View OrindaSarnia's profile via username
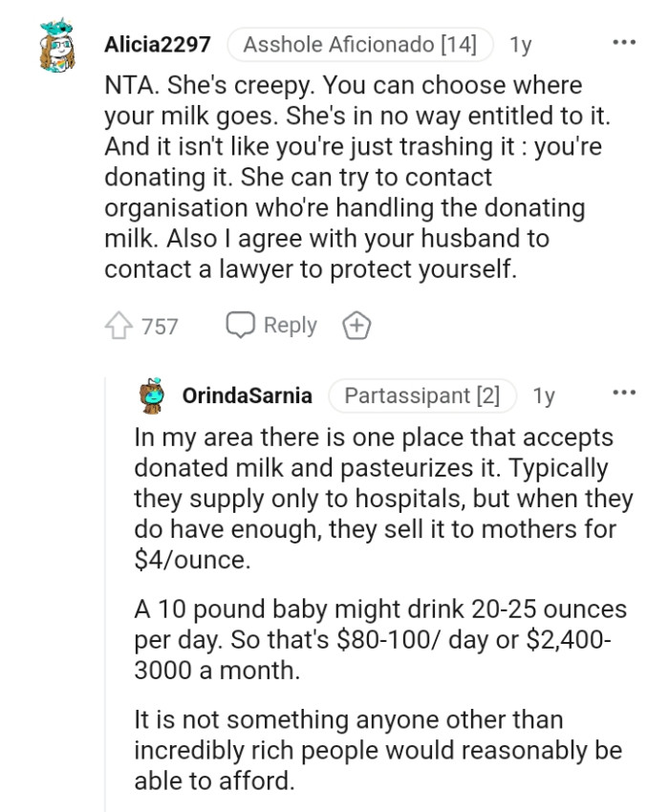Screen dimensions: 669x812 coord(247,395)
